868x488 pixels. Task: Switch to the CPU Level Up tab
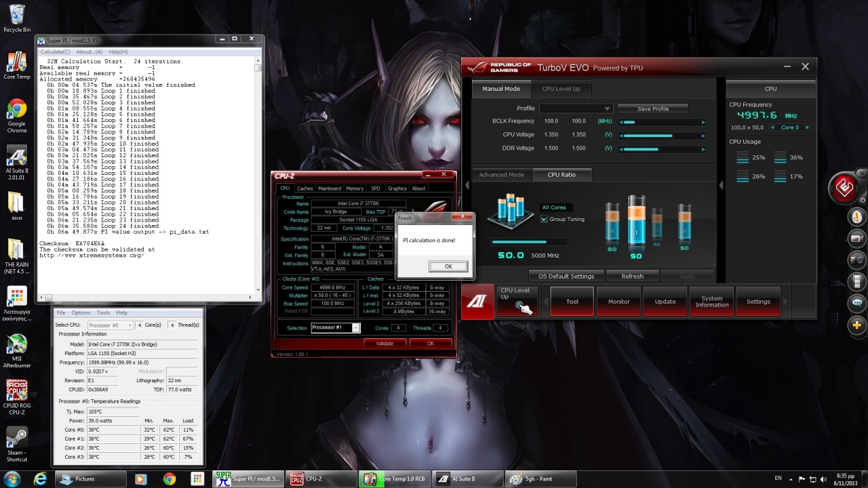point(561,89)
